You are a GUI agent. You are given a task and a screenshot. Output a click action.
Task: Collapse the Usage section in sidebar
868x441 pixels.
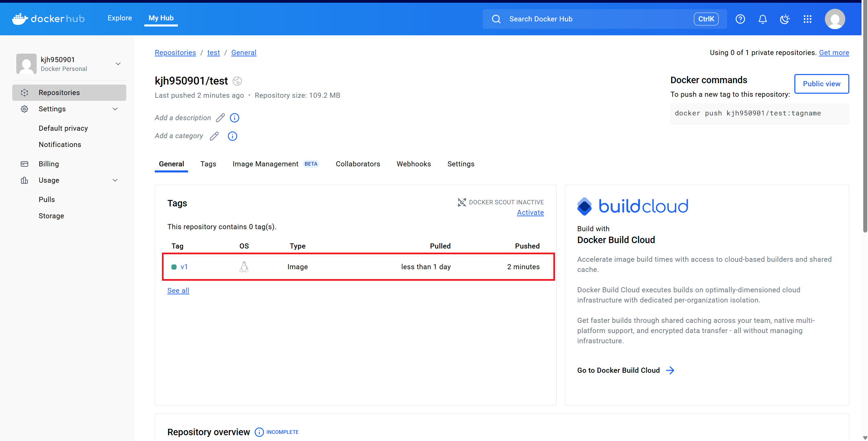pyautogui.click(x=115, y=180)
